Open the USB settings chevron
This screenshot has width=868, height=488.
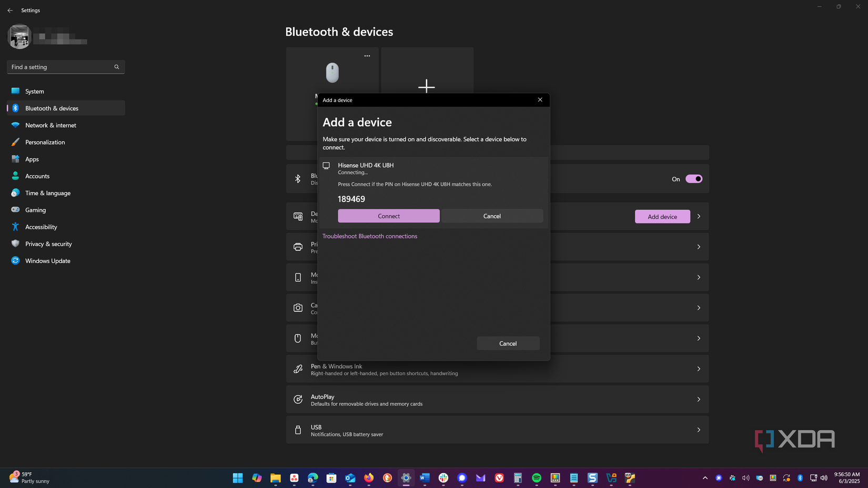(x=699, y=430)
